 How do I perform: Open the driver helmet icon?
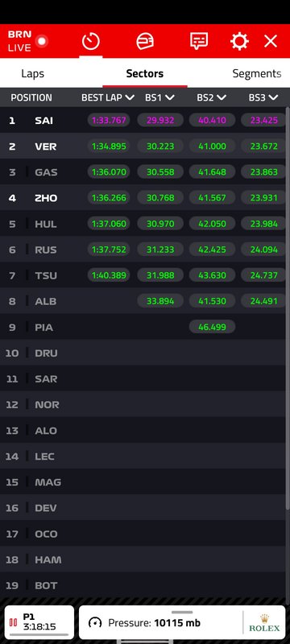[144, 41]
